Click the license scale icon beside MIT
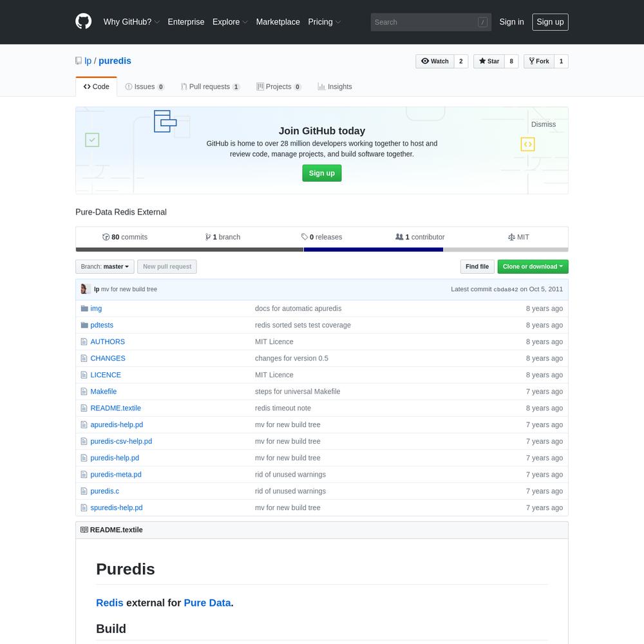Viewport: 644px width, 644px height. point(511,237)
